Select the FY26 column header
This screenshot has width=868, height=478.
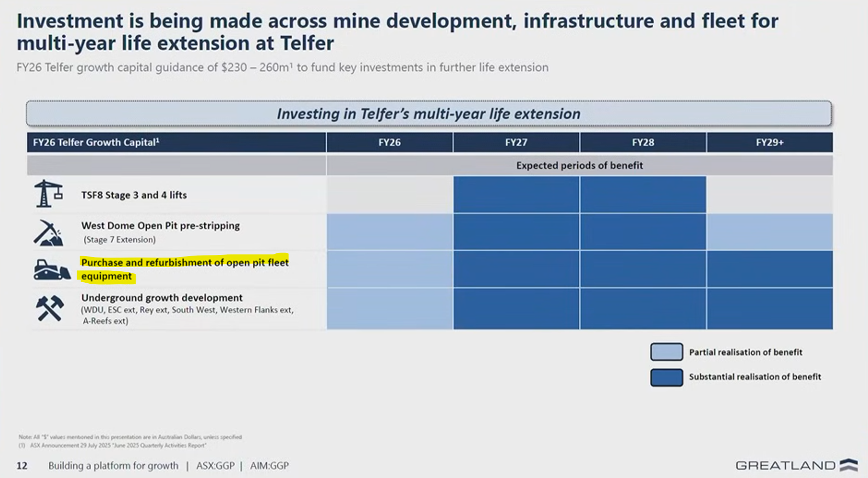pyautogui.click(x=389, y=142)
